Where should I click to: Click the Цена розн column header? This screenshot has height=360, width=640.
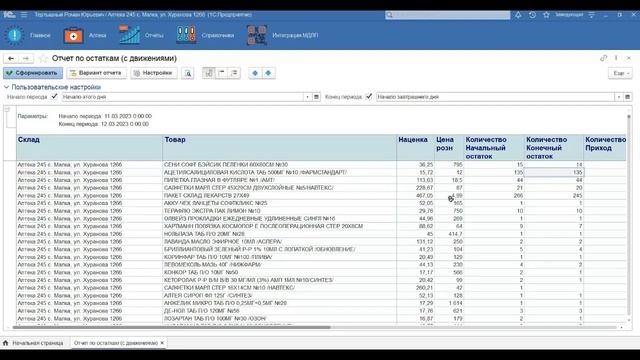449,148
